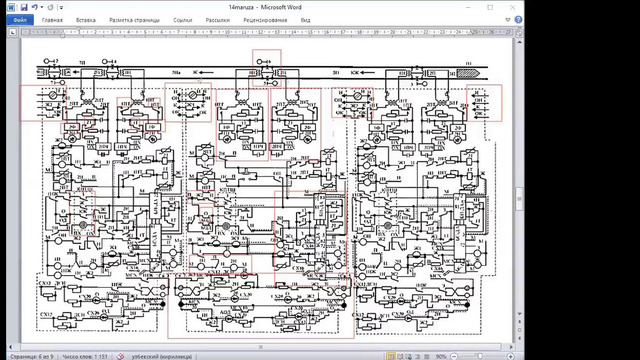Click the horizontal ruler bar

click(267, 32)
